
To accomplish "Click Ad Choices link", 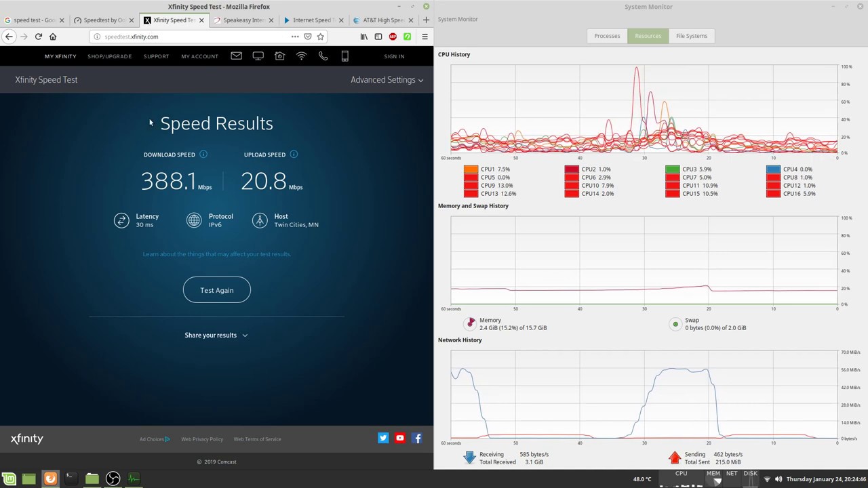I will [x=155, y=439].
